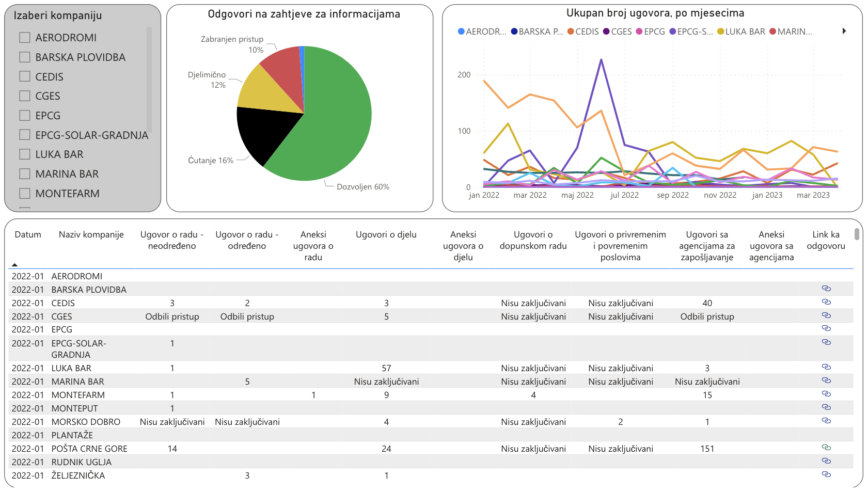Select the Link ka odgovoru column header
The height and width of the screenshot is (491, 868).
[x=826, y=240]
